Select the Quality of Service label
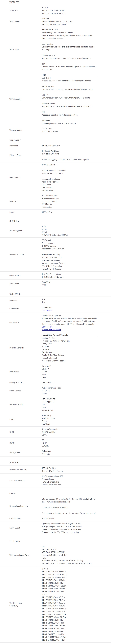The width and height of the screenshot is (114, 644). tap(17, 383)
